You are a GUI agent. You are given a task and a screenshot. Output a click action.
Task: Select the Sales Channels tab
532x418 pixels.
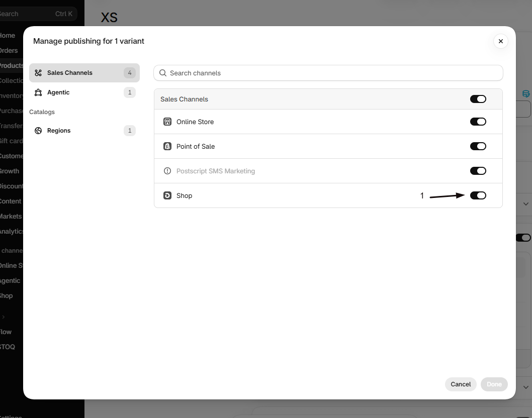[x=84, y=73]
